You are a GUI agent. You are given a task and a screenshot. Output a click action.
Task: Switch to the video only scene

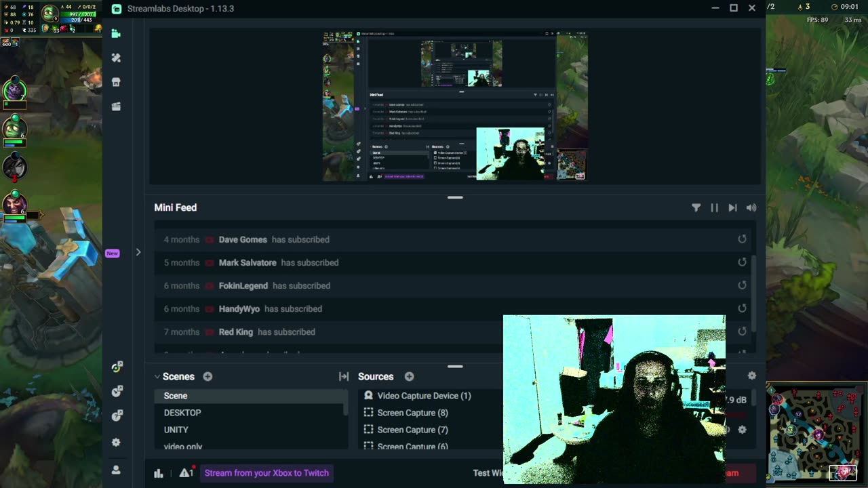(249, 445)
